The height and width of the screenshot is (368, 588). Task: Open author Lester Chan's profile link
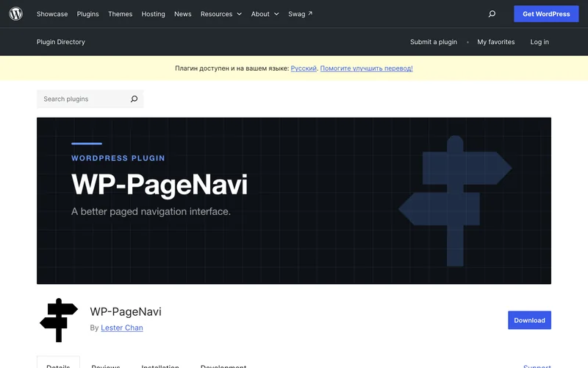tap(122, 328)
